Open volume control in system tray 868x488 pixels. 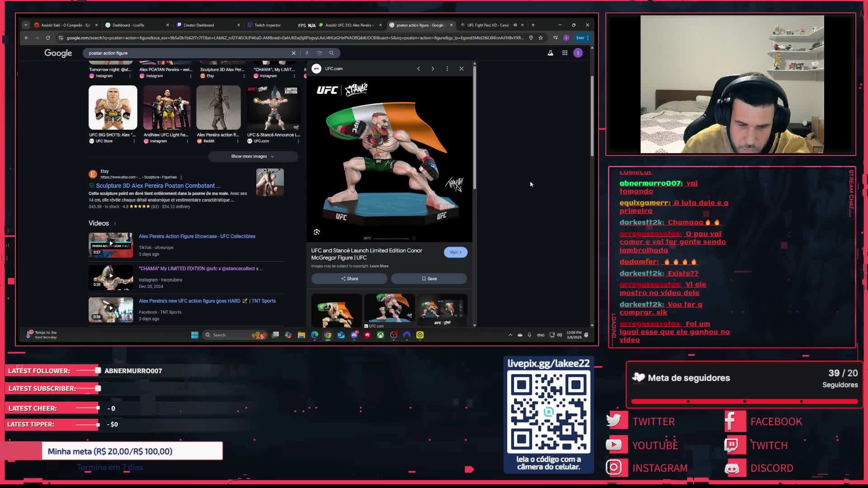pos(560,335)
